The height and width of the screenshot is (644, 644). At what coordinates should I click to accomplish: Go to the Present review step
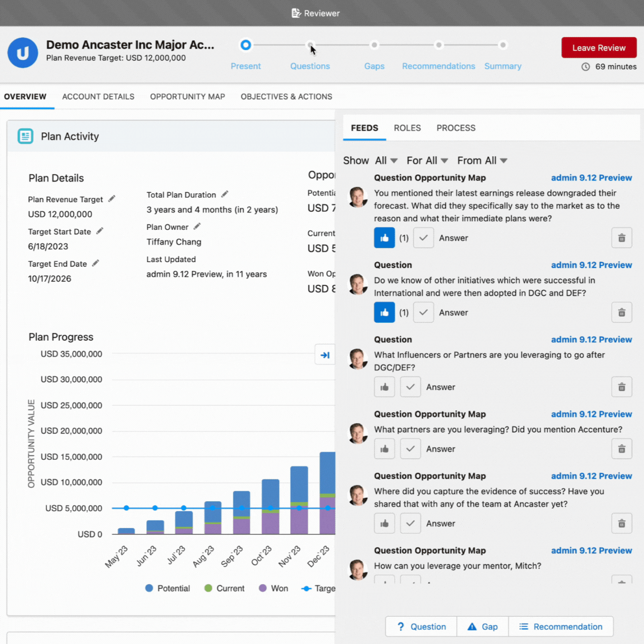click(x=246, y=45)
